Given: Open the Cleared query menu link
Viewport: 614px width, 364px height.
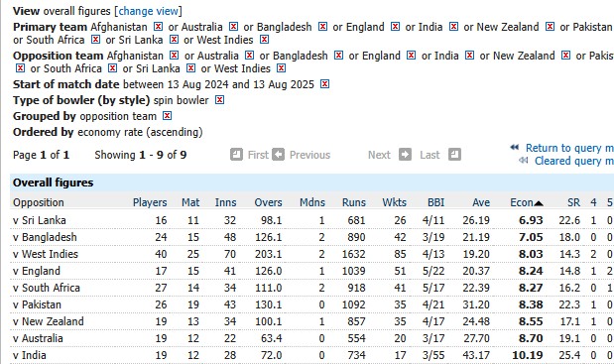Looking at the screenshot, I should pyautogui.click(x=574, y=161).
